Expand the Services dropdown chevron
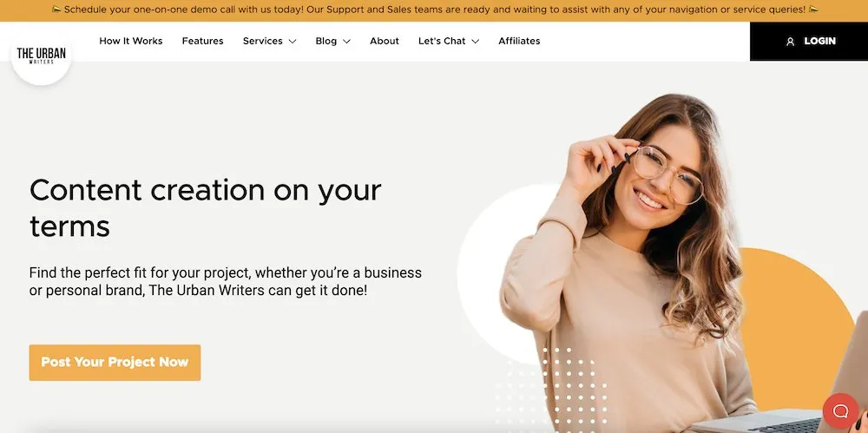This screenshot has height=433, width=868. click(x=293, y=42)
